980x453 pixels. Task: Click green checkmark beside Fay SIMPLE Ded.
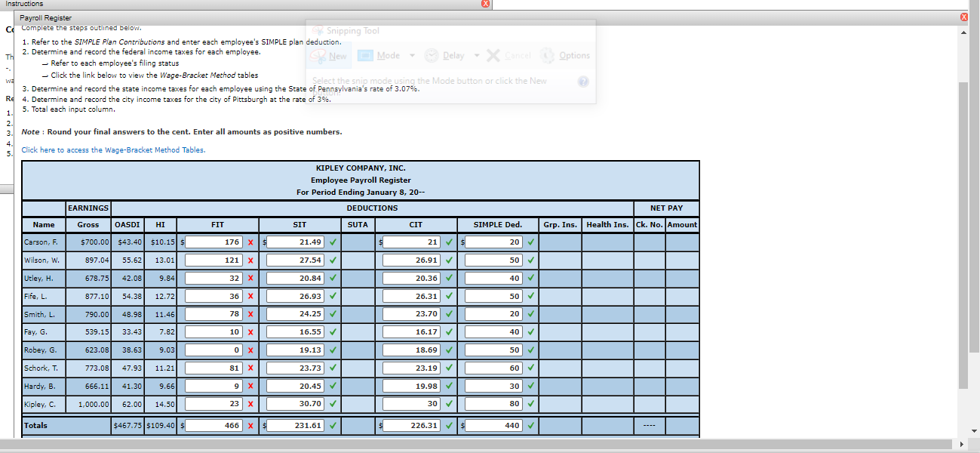coord(531,332)
